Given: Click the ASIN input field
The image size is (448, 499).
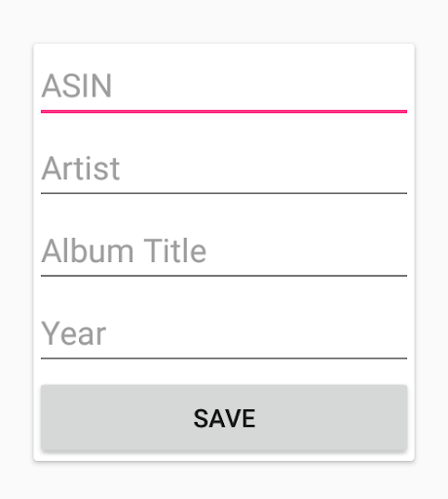Looking at the screenshot, I should [x=224, y=86].
